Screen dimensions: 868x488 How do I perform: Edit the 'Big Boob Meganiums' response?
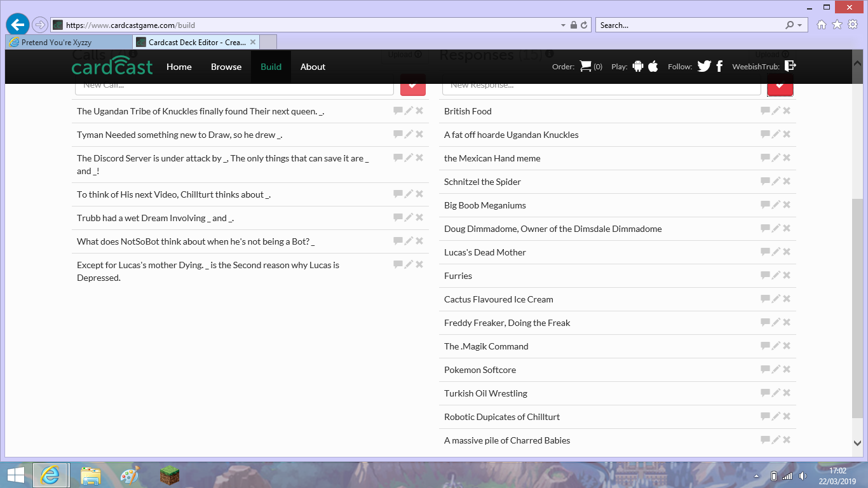776,205
